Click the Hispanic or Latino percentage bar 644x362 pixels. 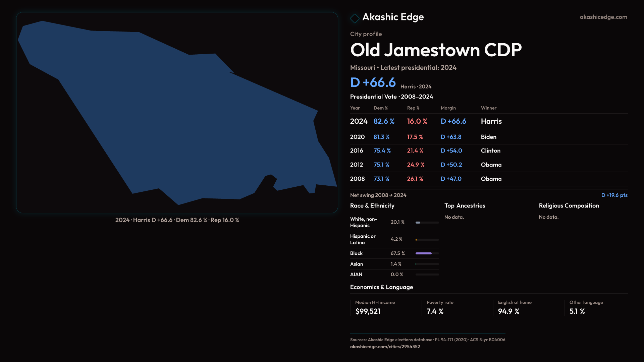pyautogui.click(x=427, y=240)
